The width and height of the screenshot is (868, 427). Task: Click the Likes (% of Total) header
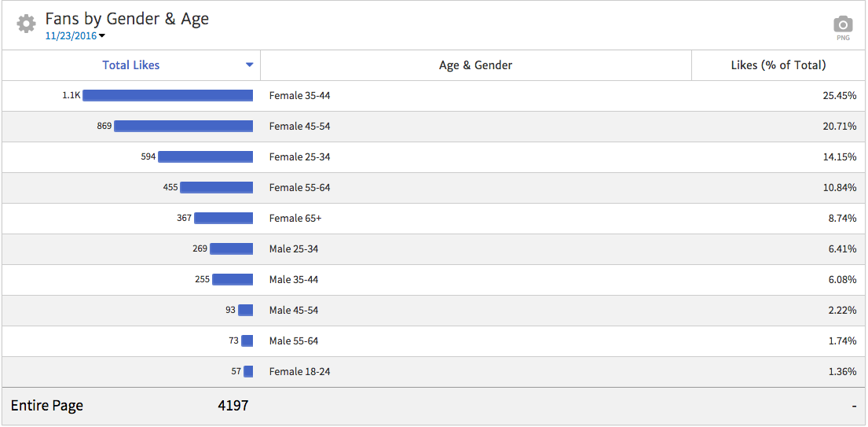click(x=778, y=65)
